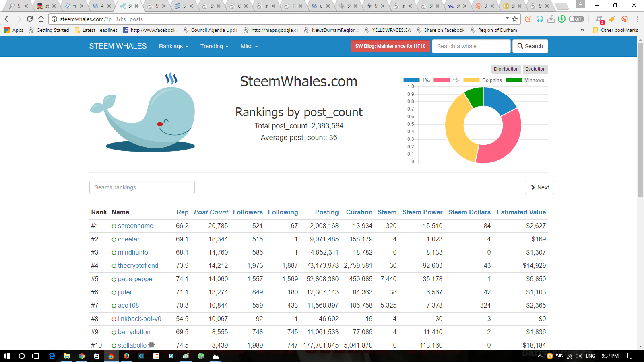Click power icon next to cheetah
644x362 pixels.
point(114,239)
